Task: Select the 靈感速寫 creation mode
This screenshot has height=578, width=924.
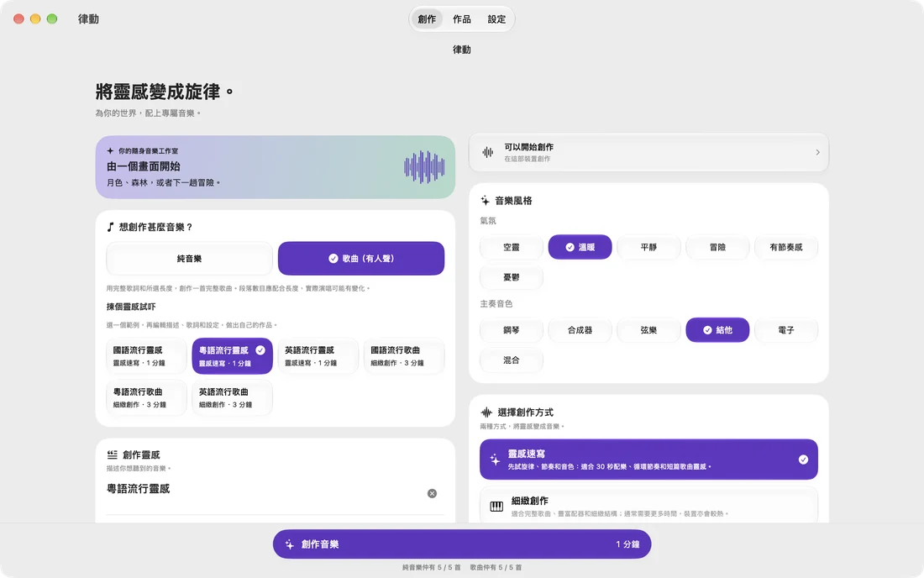Action: (x=648, y=459)
